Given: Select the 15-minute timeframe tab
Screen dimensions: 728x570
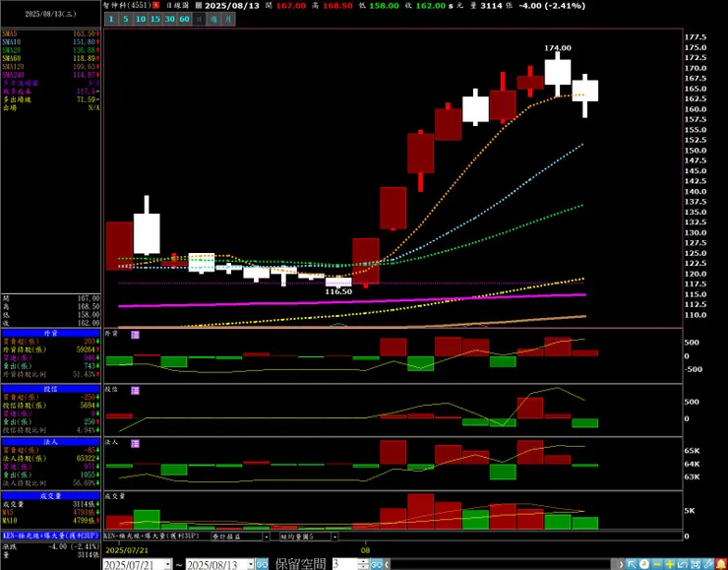Looking at the screenshot, I should (155, 19).
